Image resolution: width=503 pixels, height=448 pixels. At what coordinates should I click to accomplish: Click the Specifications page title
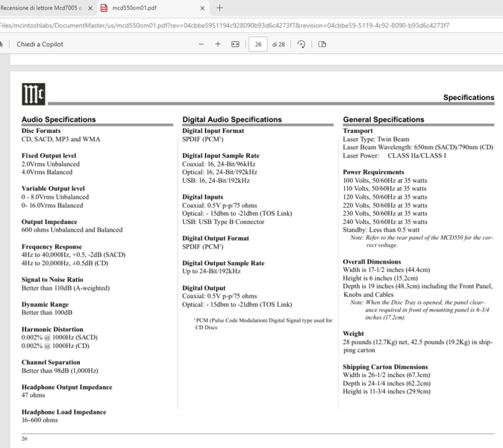(468, 98)
